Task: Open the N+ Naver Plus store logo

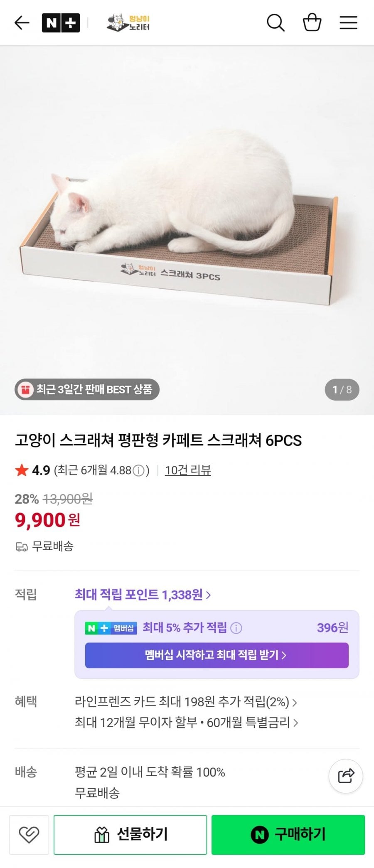Action: (61, 23)
